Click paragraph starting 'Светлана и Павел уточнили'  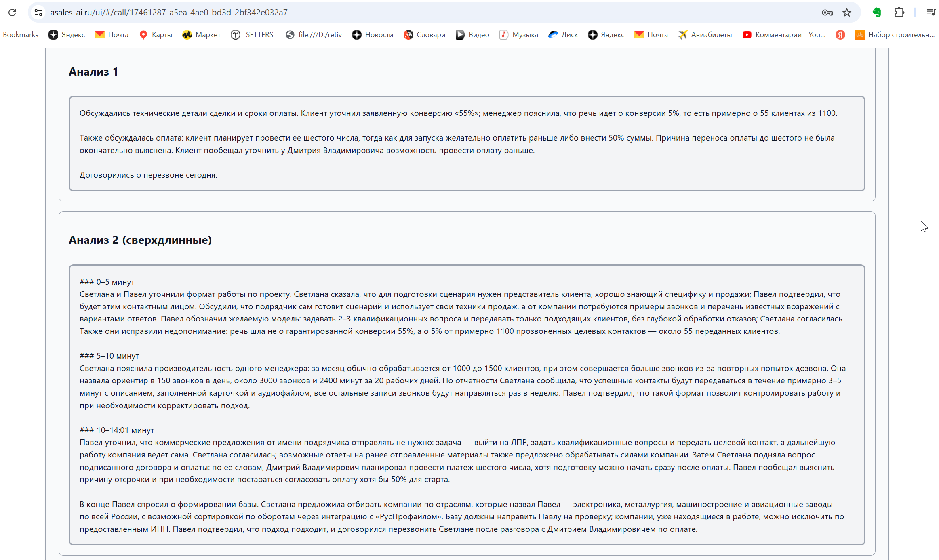[x=462, y=313]
